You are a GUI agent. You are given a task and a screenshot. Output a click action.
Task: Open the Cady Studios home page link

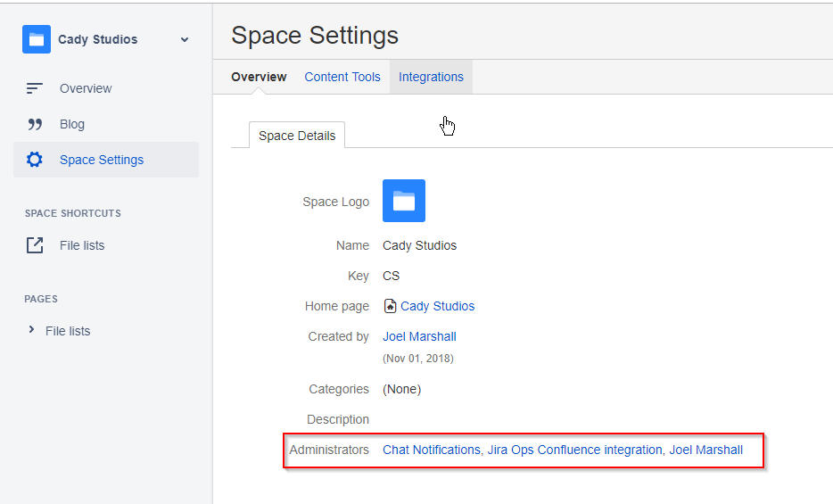tap(437, 306)
